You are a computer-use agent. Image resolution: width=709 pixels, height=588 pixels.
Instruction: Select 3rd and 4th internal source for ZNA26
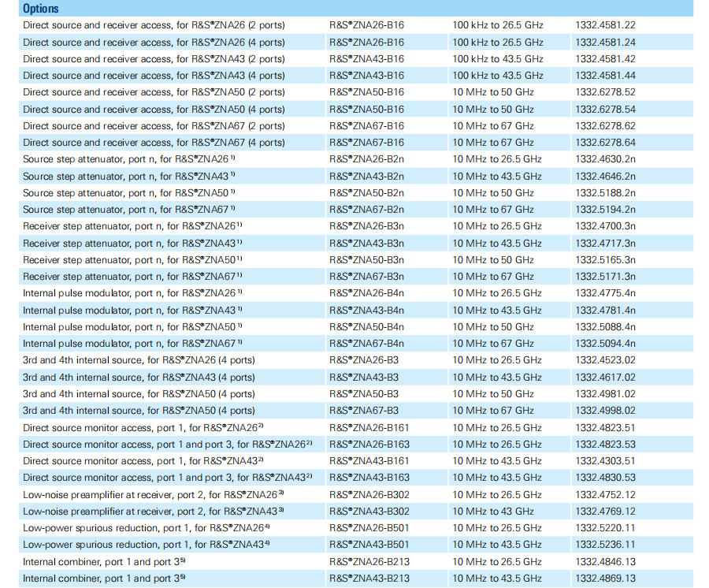pyautogui.click(x=139, y=360)
